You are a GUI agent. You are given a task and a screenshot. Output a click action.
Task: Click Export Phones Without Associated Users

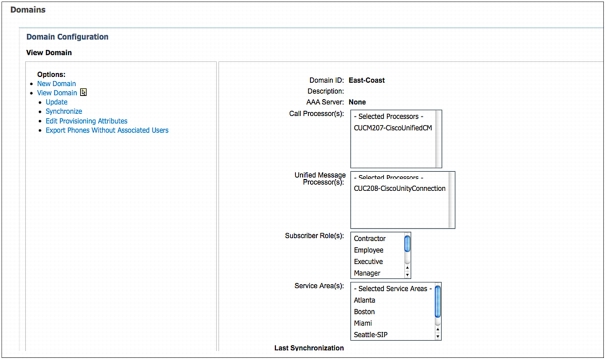107,130
